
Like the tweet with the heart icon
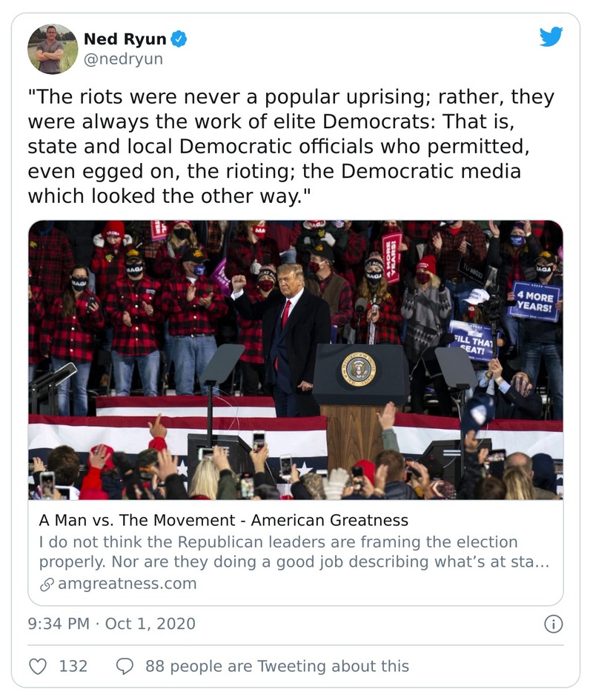tap(37, 666)
